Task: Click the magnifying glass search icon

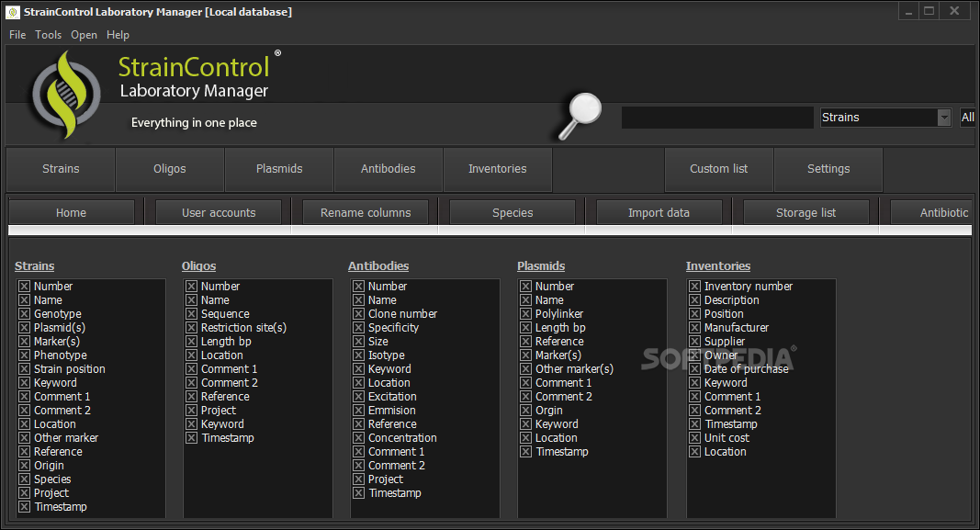Action: point(580,117)
